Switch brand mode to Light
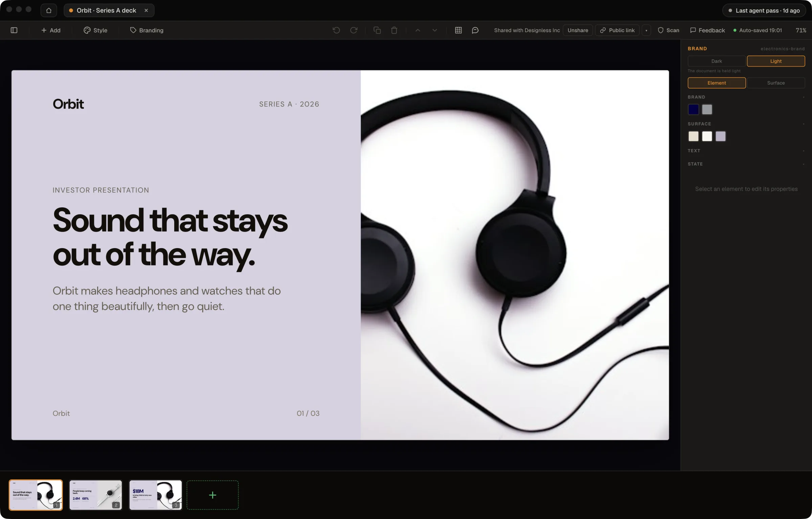The width and height of the screenshot is (812, 519). [x=776, y=61]
